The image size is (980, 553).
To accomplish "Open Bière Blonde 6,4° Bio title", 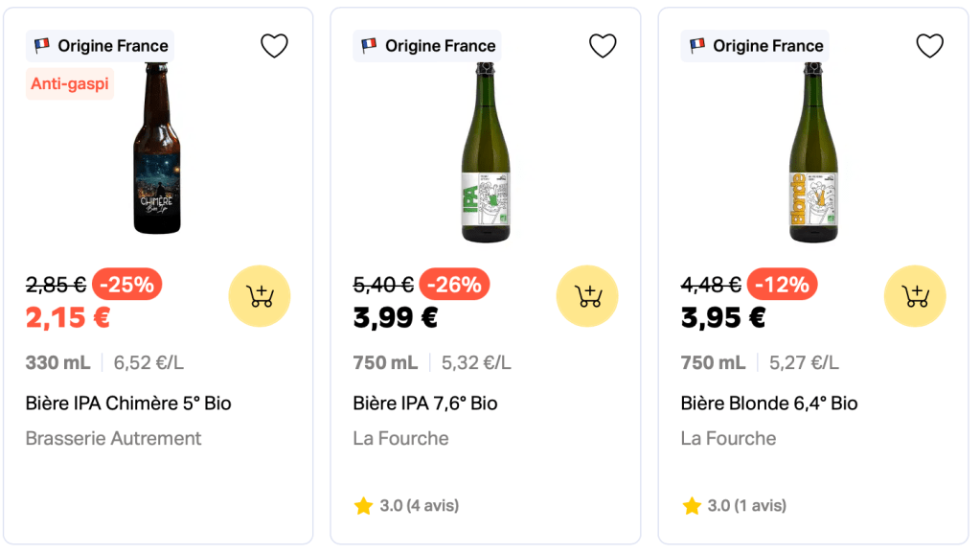I will [x=769, y=403].
